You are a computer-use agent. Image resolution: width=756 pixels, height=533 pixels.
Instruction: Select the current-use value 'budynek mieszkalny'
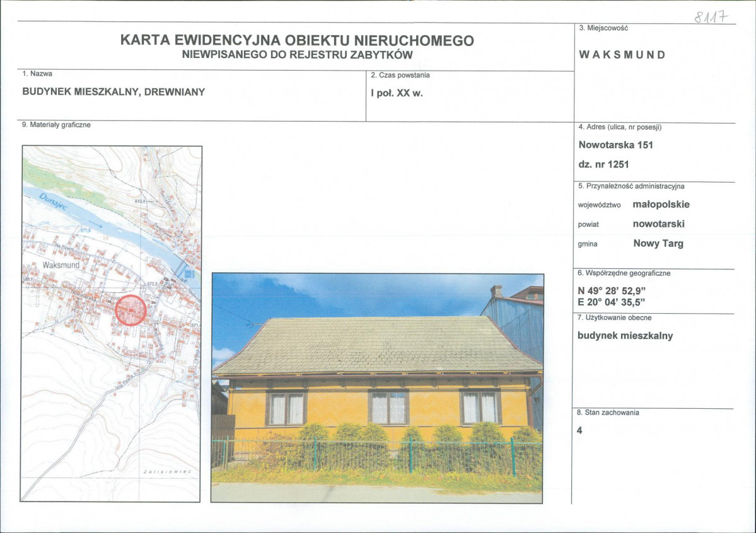625,336
